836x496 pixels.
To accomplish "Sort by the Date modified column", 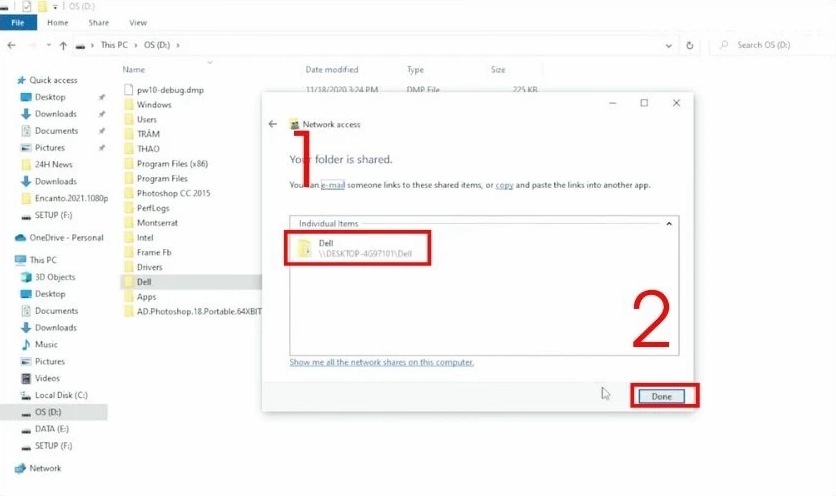I will tap(332, 69).
